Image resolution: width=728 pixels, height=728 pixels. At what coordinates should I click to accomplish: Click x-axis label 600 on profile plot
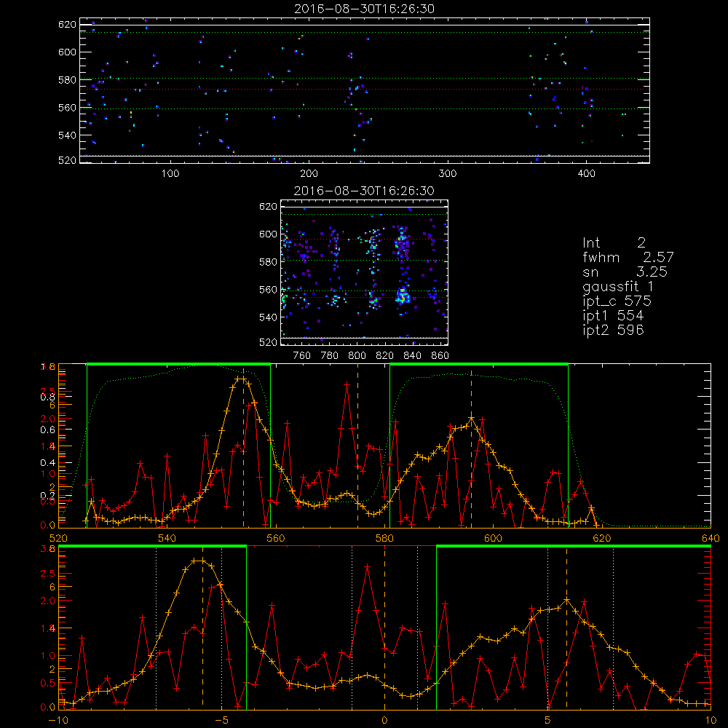[493, 538]
